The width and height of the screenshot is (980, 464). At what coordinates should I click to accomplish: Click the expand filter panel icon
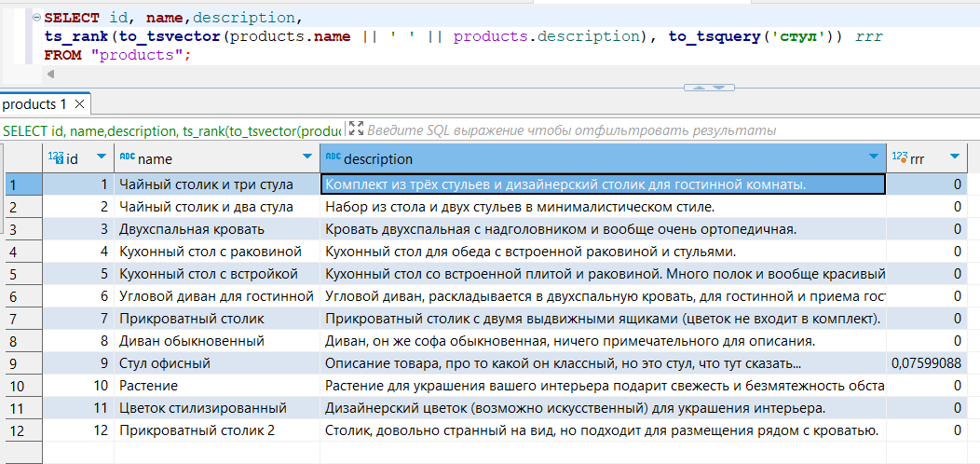(x=356, y=130)
